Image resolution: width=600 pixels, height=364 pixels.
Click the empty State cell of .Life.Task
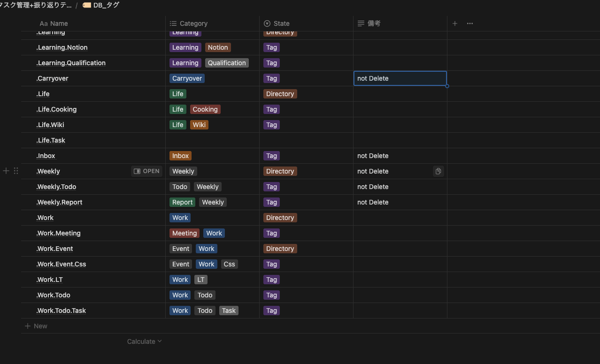click(306, 140)
